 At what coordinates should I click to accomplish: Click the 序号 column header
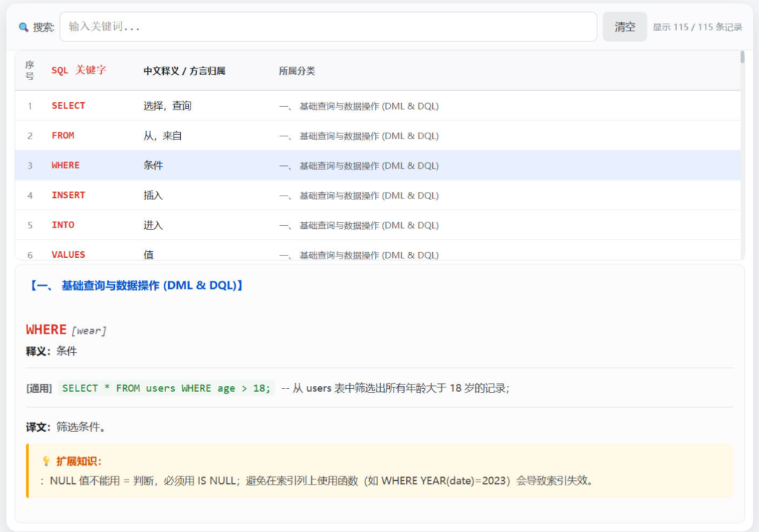(30, 70)
